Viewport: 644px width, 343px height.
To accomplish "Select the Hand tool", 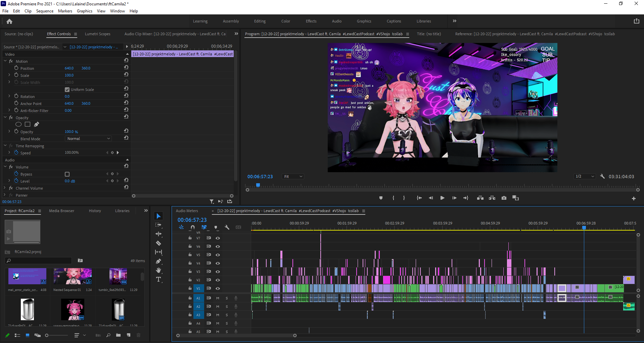I will (x=158, y=270).
